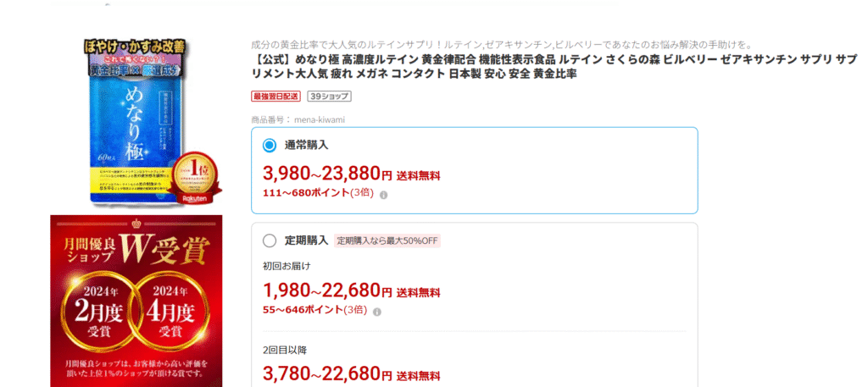
Task: Click info icon beside 55~646ポイント
Action: (377, 312)
